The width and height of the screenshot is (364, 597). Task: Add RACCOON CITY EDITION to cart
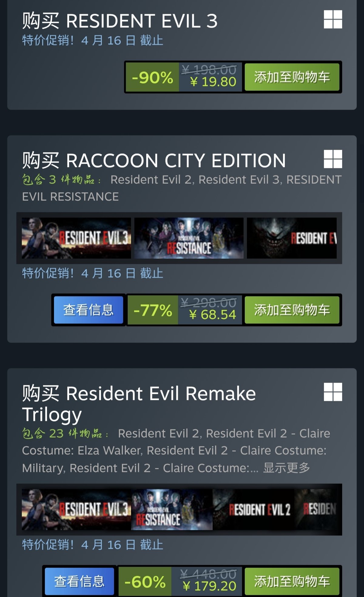click(x=292, y=310)
